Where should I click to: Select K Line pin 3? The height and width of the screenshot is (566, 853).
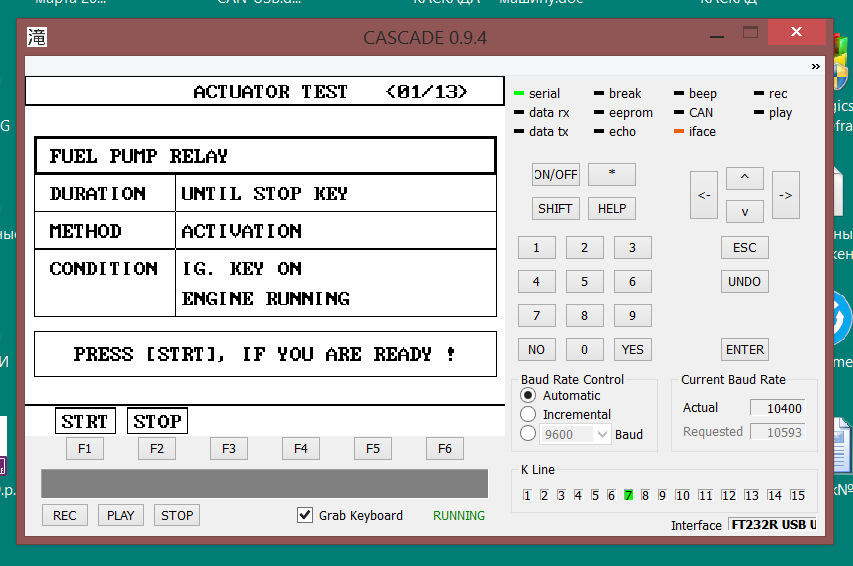(561, 495)
